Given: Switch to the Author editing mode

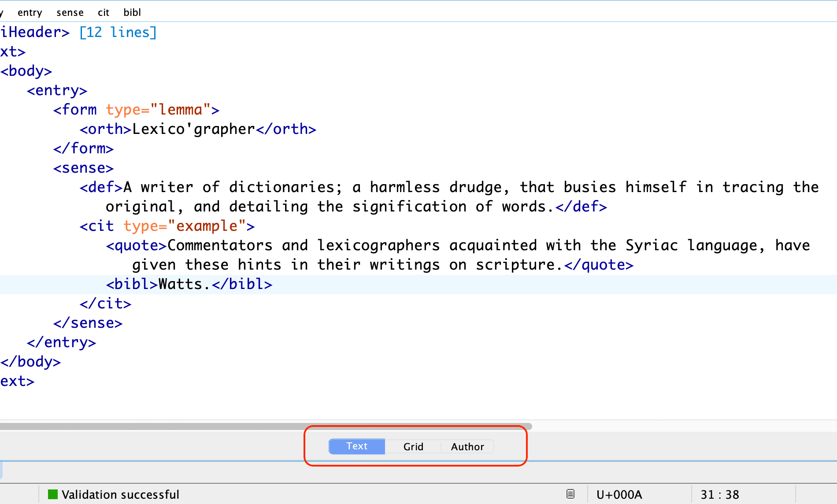Looking at the screenshot, I should (467, 447).
